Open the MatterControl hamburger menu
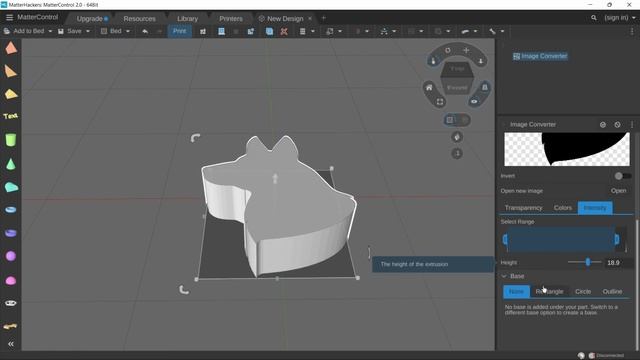This screenshot has height=360, width=640. click(9, 18)
